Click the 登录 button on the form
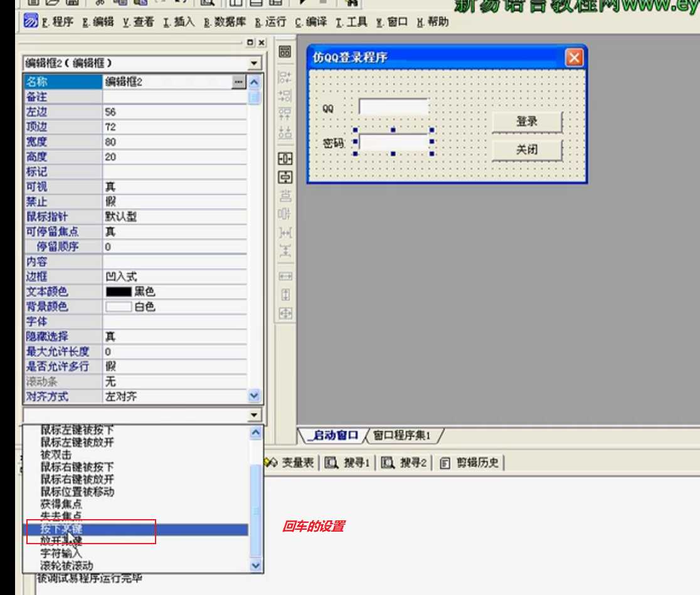This screenshot has height=595, width=700. tap(527, 122)
